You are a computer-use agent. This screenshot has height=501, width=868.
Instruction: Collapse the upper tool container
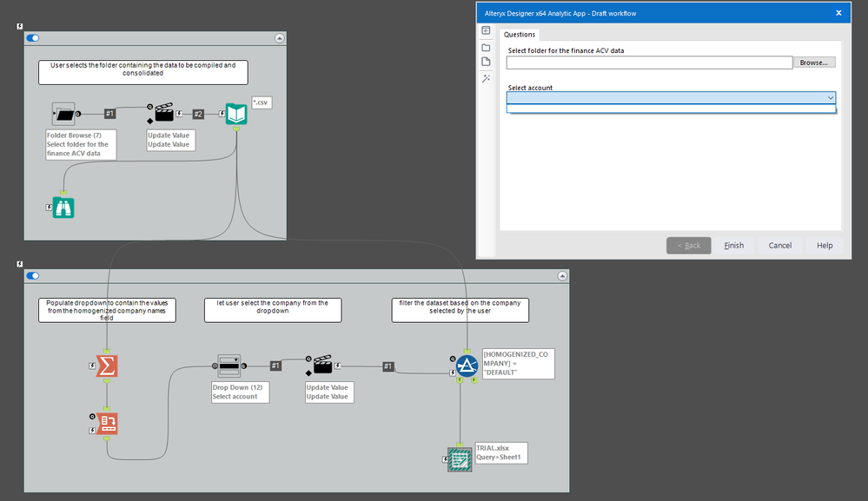tap(280, 38)
